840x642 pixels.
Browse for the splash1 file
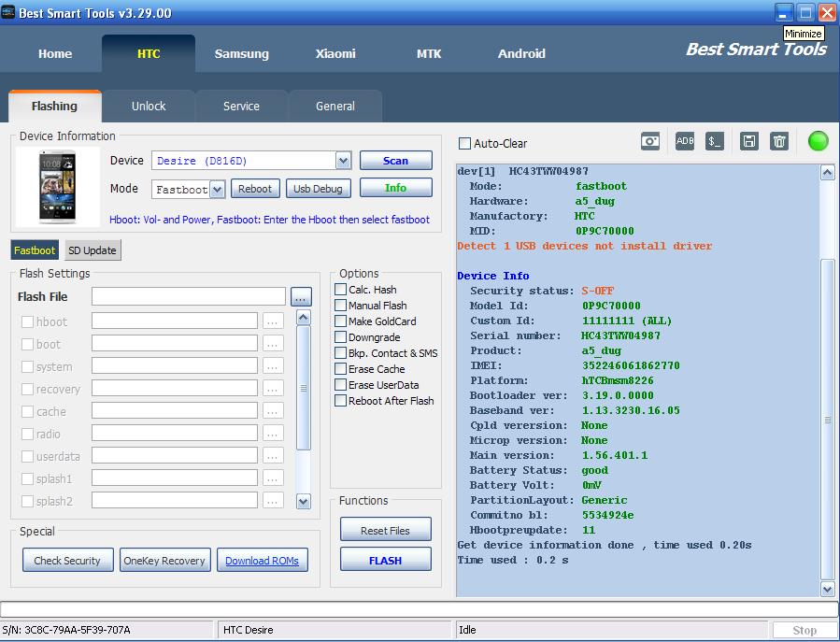273,478
